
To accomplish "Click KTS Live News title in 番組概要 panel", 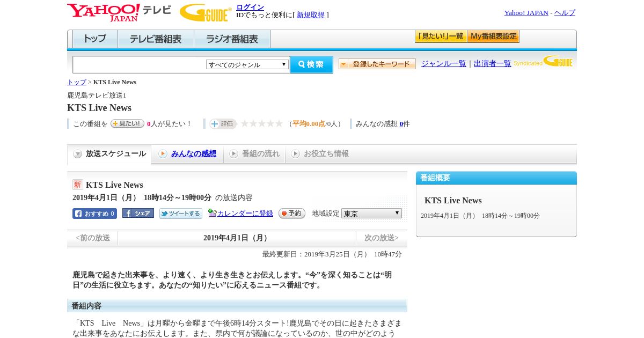I will point(453,201).
